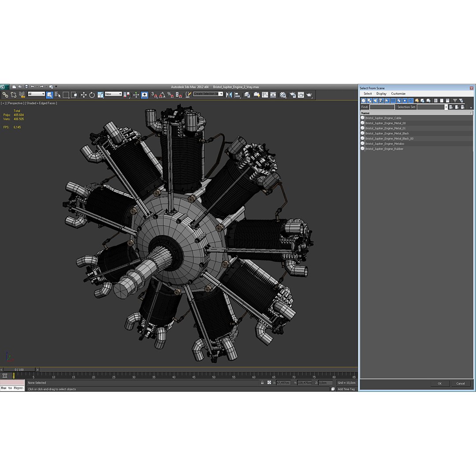Toggle the Window/Crossing selection mode

[74, 95]
